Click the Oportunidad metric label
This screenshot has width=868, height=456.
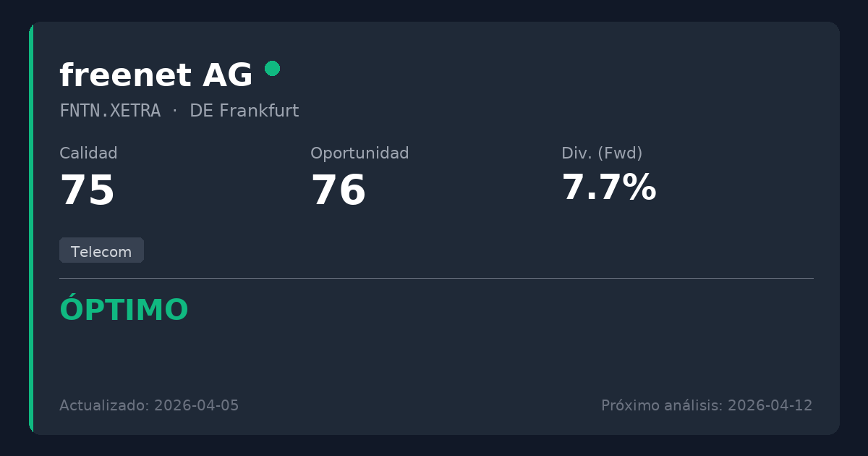(359, 153)
